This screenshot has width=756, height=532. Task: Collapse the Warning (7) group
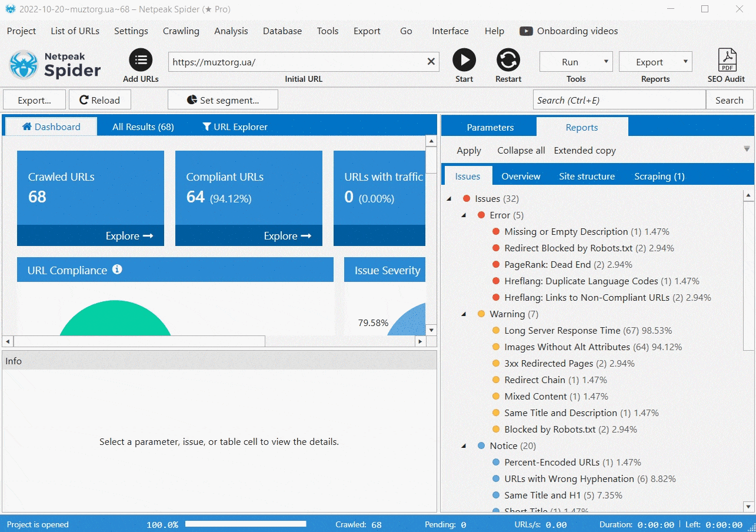pyautogui.click(x=464, y=314)
